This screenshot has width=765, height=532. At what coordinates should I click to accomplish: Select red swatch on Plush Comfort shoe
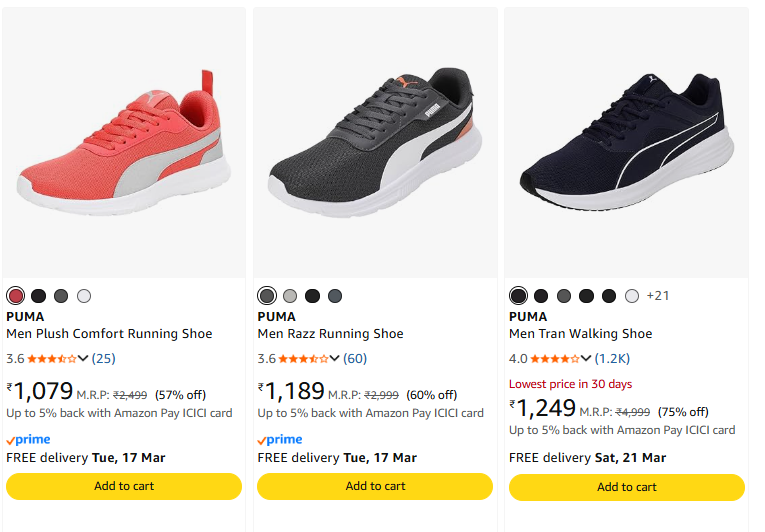pyautogui.click(x=15, y=296)
